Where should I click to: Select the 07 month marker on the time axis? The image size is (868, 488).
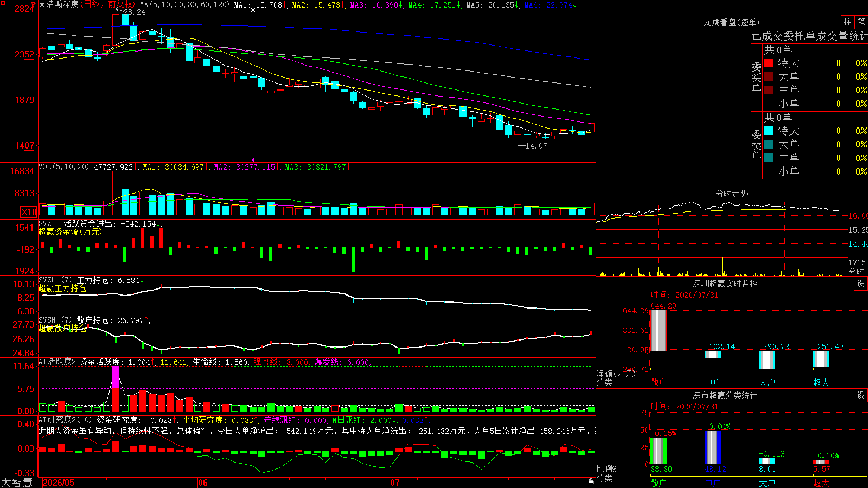point(395,483)
